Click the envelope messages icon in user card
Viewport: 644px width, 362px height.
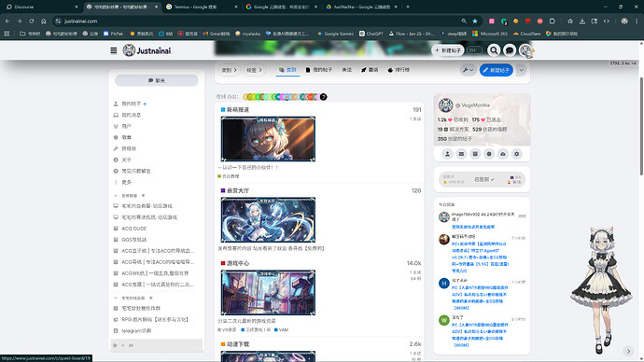click(x=461, y=154)
